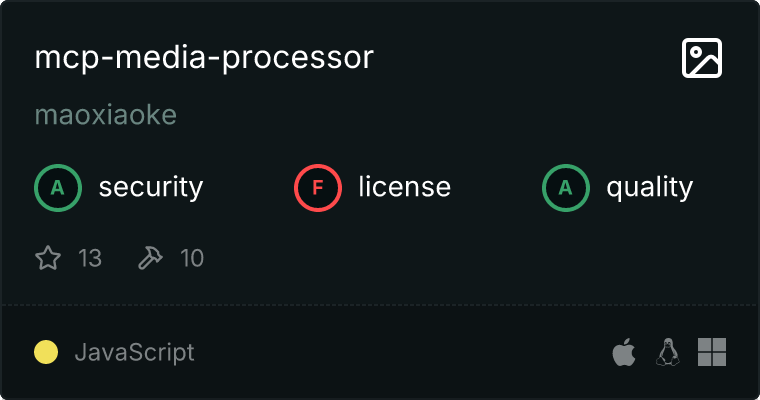Click the dashed divider line of the card
Image resolution: width=760 pixels, height=400 pixels.
pos(380,304)
